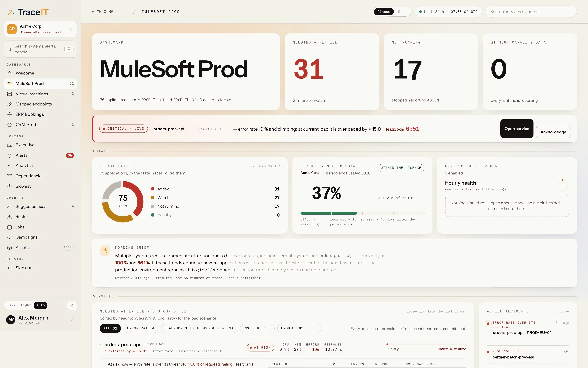Screen dimensions: 588x368
Task: Collapse the sidebar with the chevron button
Action: click(x=72, y=305)
